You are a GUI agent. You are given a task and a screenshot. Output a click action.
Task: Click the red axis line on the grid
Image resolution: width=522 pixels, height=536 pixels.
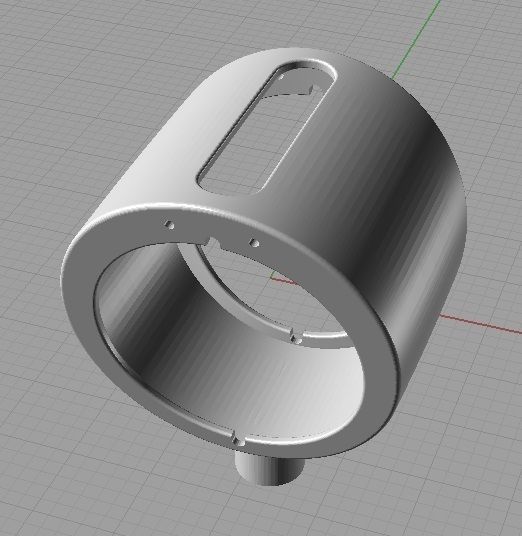(480, 323)
